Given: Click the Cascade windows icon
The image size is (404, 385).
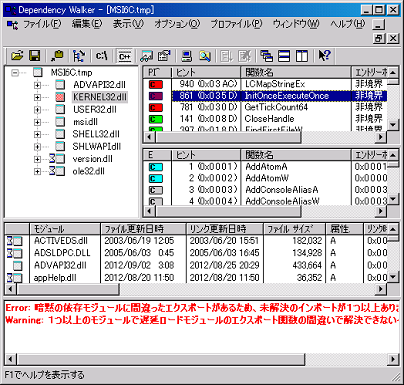Looking at the screenshot, I should tap(266, 56).
